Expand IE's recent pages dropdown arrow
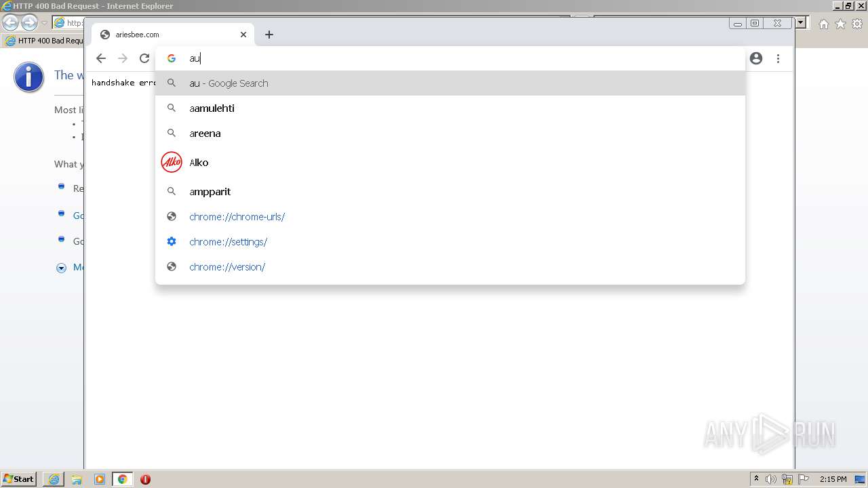This screenshot has width=868, height=488. [44, 23]
